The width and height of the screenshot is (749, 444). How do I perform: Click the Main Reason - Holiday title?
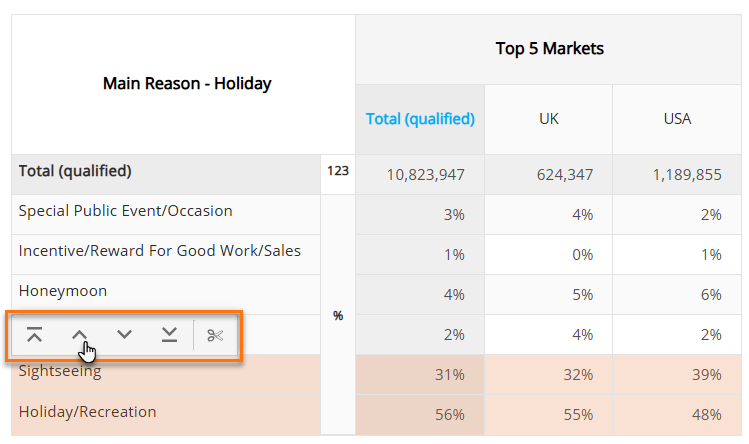[x=187, y=84]
